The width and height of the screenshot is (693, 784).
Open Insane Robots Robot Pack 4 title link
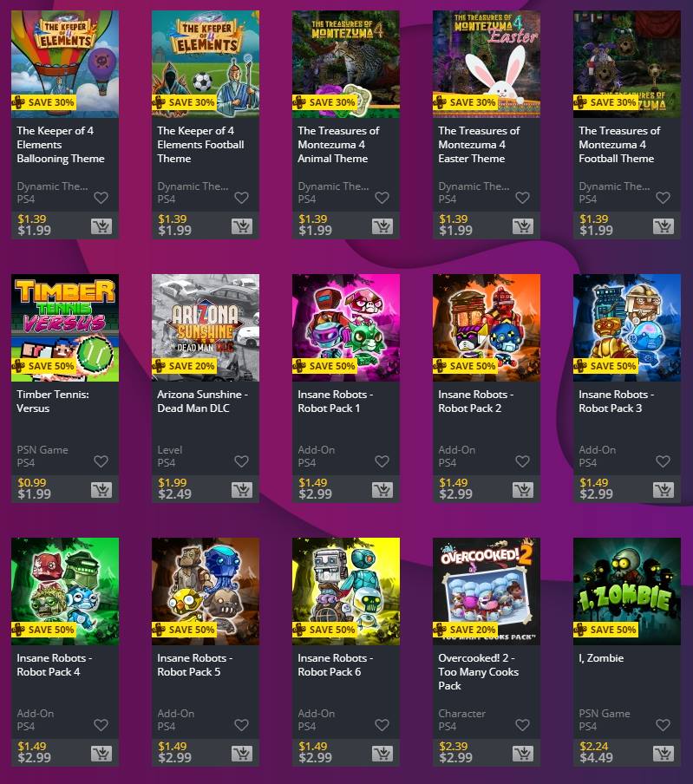tap(54, 665)
